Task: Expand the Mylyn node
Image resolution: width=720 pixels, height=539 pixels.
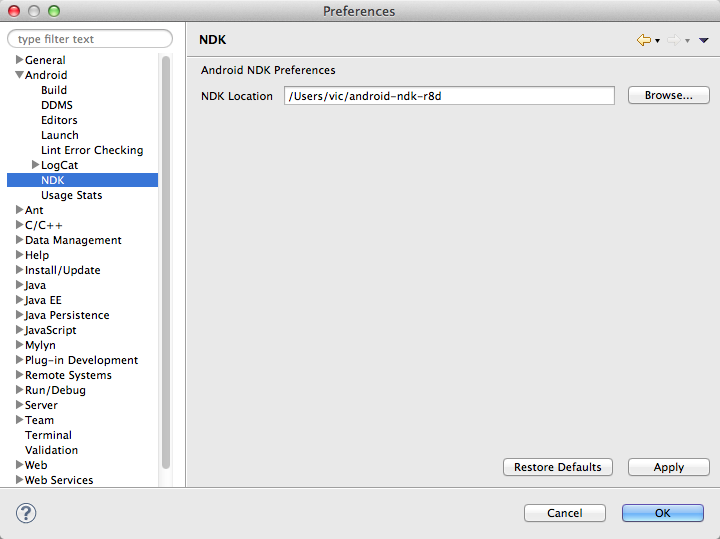Action: click(19, 345)
